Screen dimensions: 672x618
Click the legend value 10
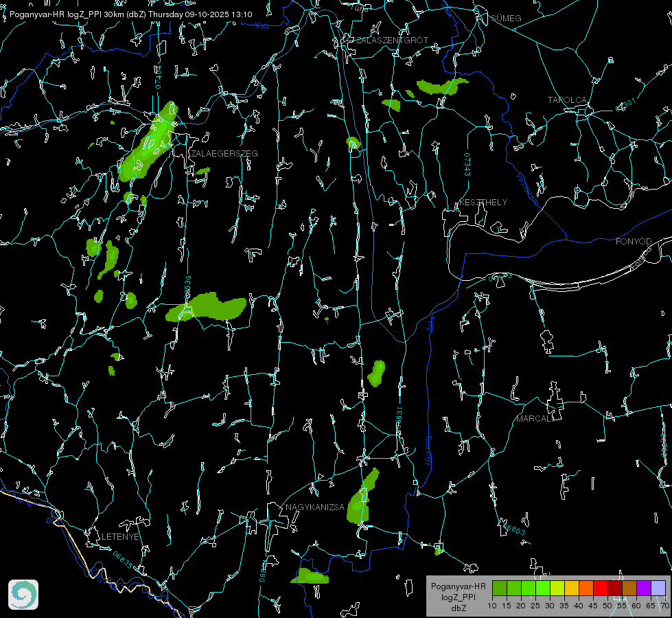click(x=492, y=606)
